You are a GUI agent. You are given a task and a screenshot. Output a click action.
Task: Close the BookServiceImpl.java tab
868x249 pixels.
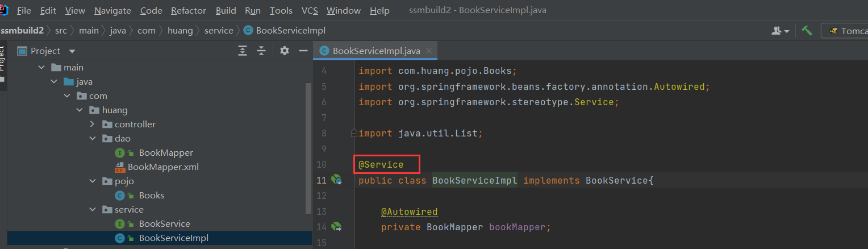coord(429,51)
